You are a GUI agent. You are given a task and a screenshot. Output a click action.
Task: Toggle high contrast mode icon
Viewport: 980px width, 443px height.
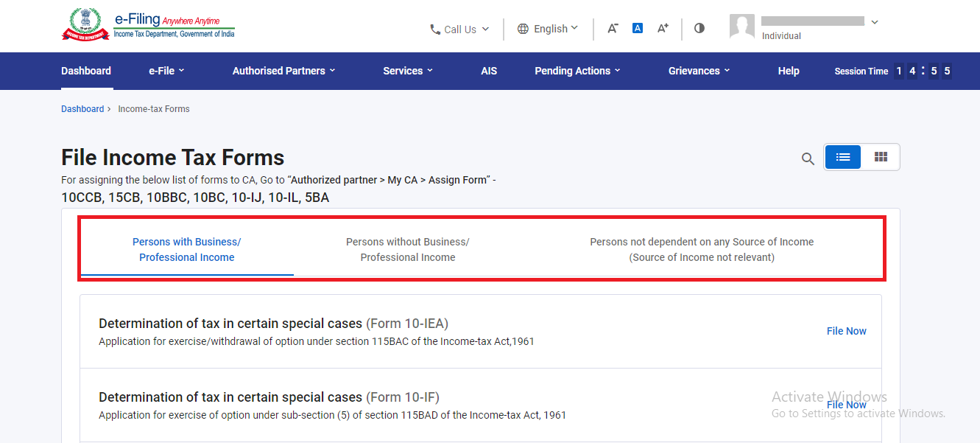[x=699, y=28]
